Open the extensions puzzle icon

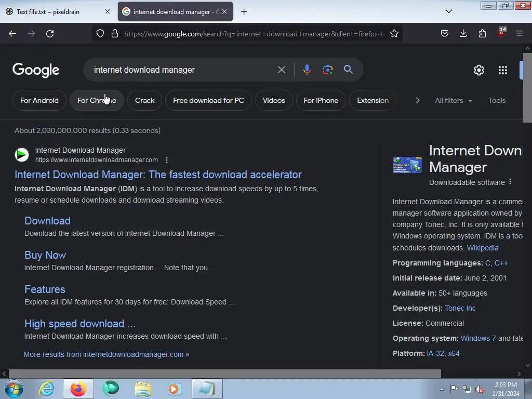482,34
